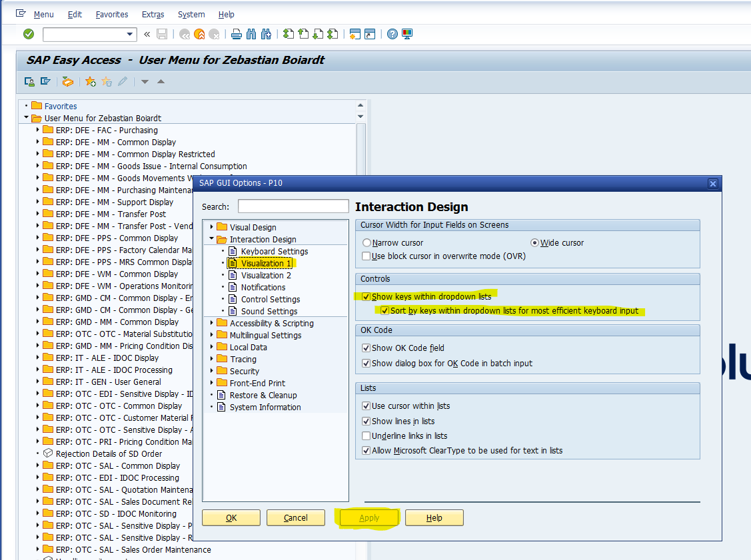Expand the Multilingual Settings folder

click(211, 335)
